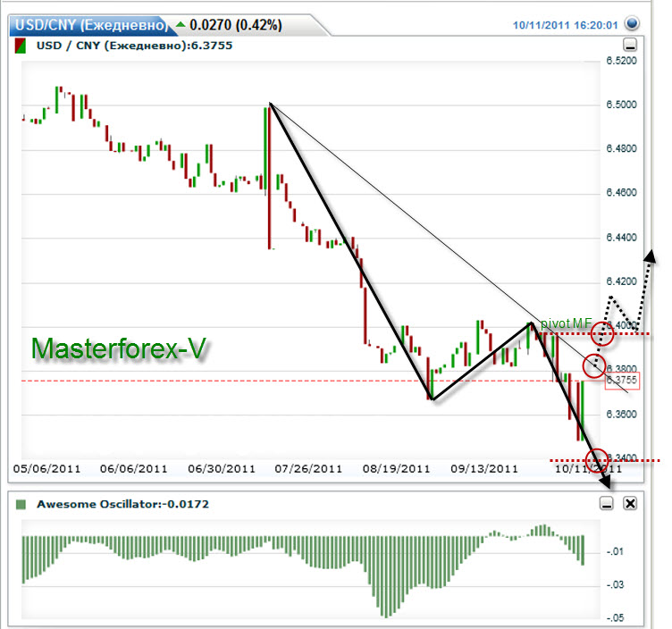
Task: Click the 07/26/2011 date axis label
Action: (308, 469)
